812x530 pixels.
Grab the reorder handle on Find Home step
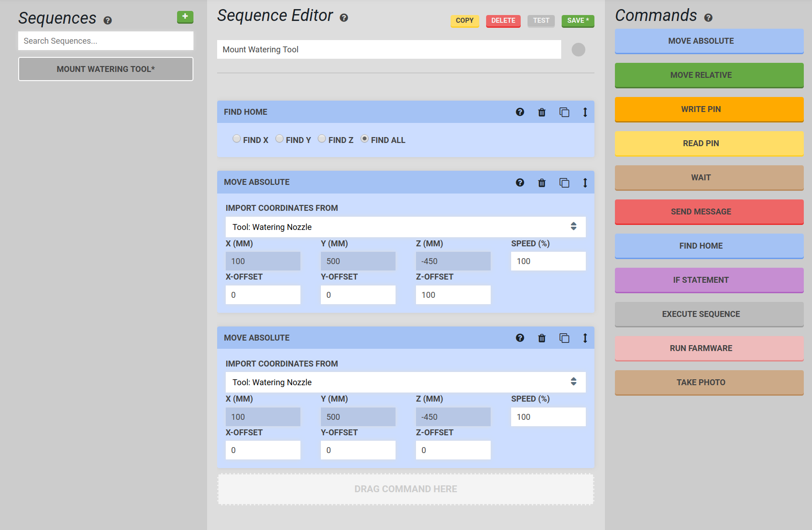point(585,112)
